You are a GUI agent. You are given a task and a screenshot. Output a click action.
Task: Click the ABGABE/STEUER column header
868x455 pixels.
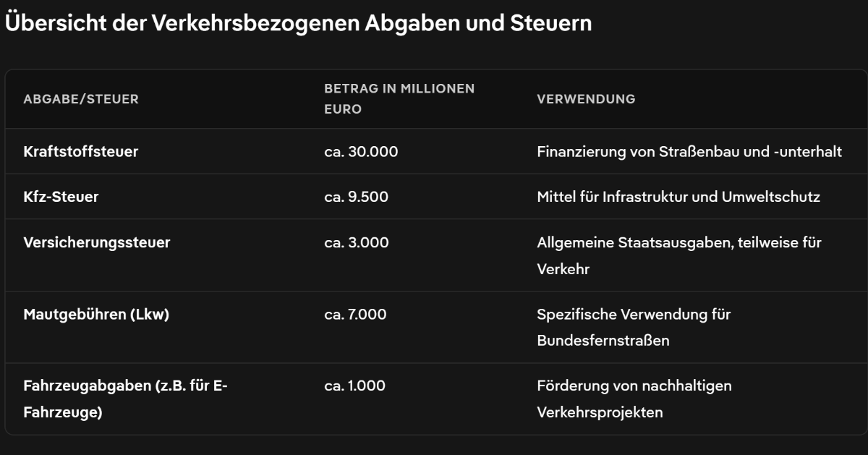coord(81,99)
